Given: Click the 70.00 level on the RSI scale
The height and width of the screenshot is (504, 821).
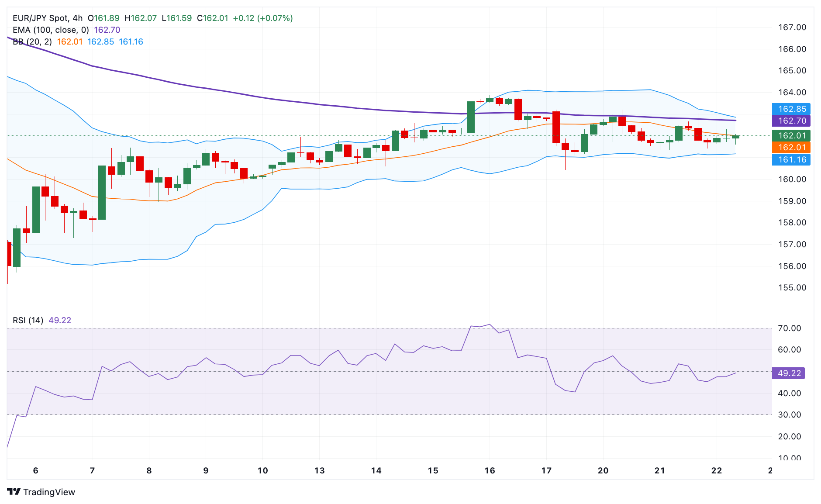Looking at the screenshot, I should 790,328.
